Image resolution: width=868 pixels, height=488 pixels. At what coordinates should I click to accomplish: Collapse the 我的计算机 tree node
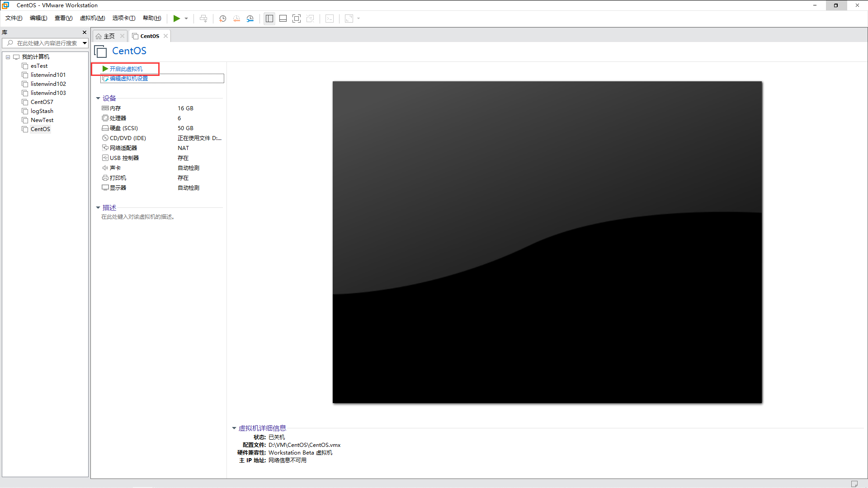pos(8,57)
